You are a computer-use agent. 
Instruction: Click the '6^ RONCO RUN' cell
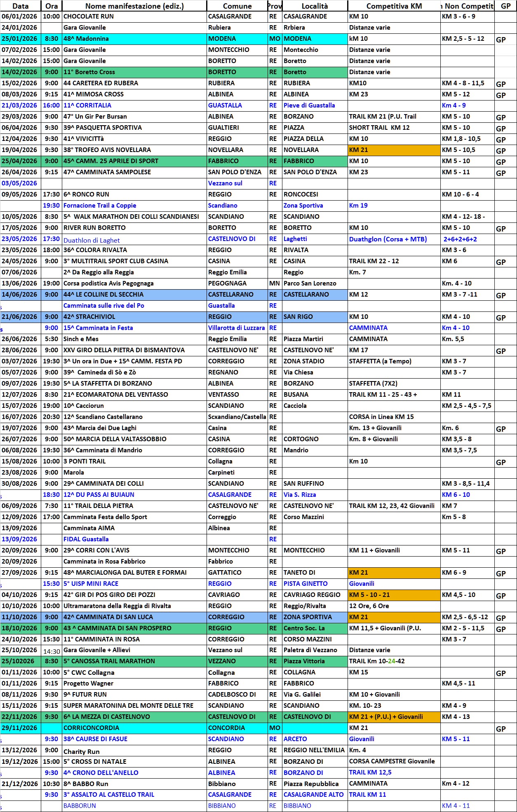tap(134, 194)
